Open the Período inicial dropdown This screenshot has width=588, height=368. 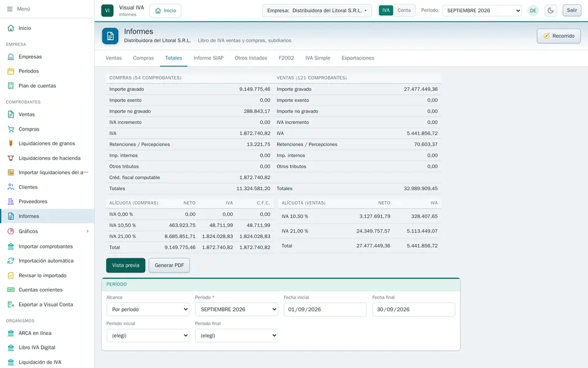point(148,335)
